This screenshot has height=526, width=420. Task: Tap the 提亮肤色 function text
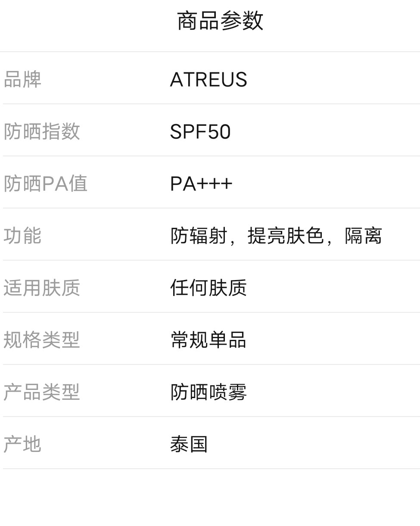285,236
